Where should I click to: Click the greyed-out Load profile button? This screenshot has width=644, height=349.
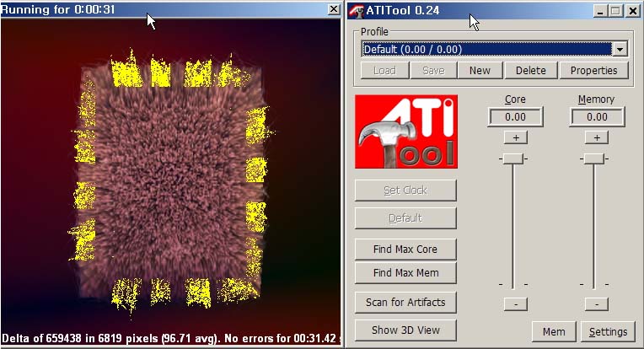point(385,70)
